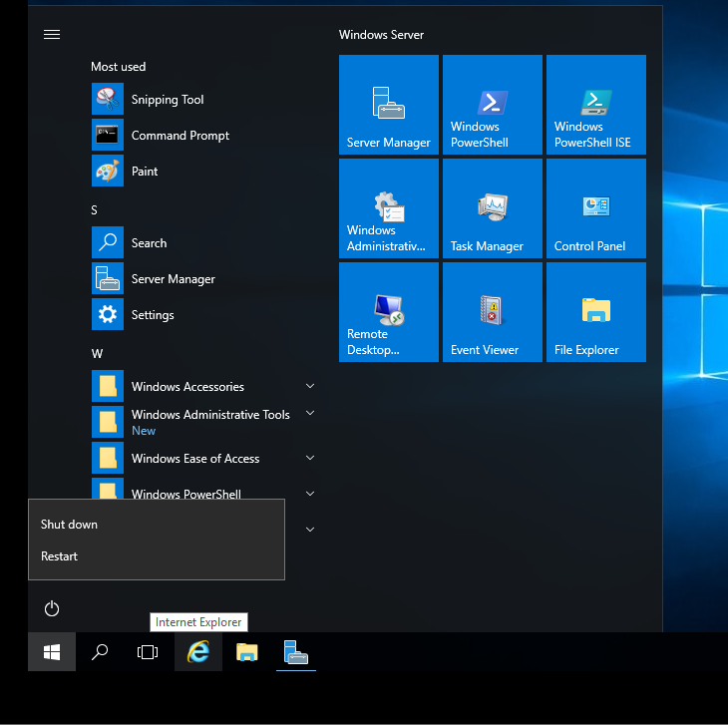Launch the Windows PowerShell tile

tap(492, 105)
